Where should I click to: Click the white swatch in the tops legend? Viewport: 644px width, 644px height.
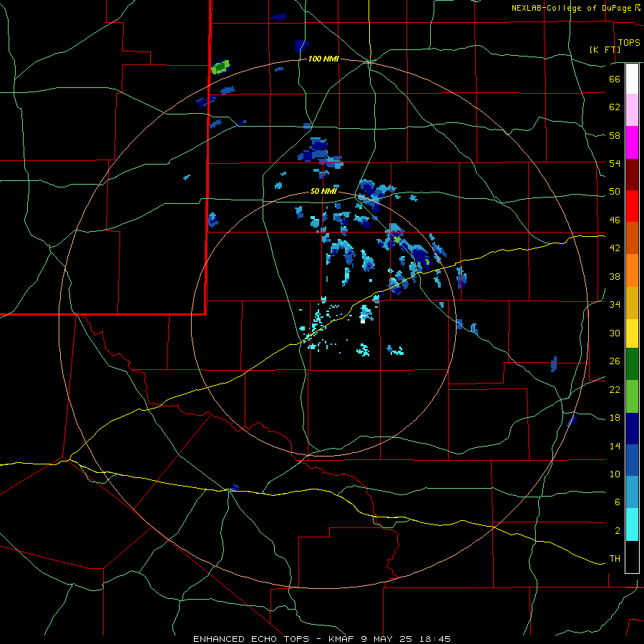(x=632, y=79)
